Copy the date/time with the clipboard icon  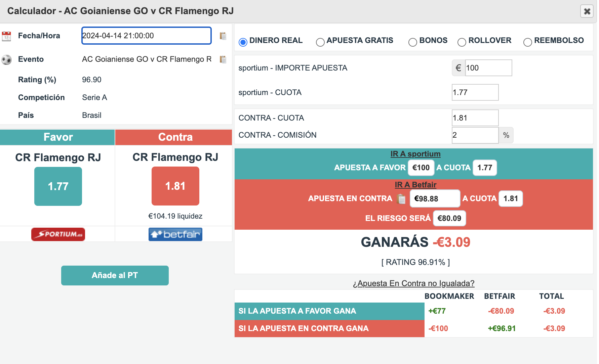click(223, 36)
